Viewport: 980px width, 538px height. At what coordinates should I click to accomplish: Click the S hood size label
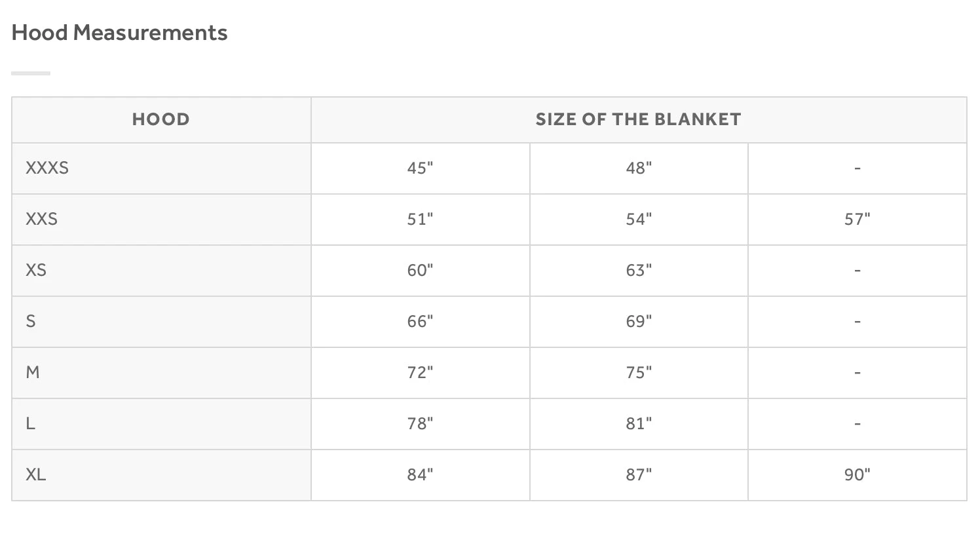[31, 321]
